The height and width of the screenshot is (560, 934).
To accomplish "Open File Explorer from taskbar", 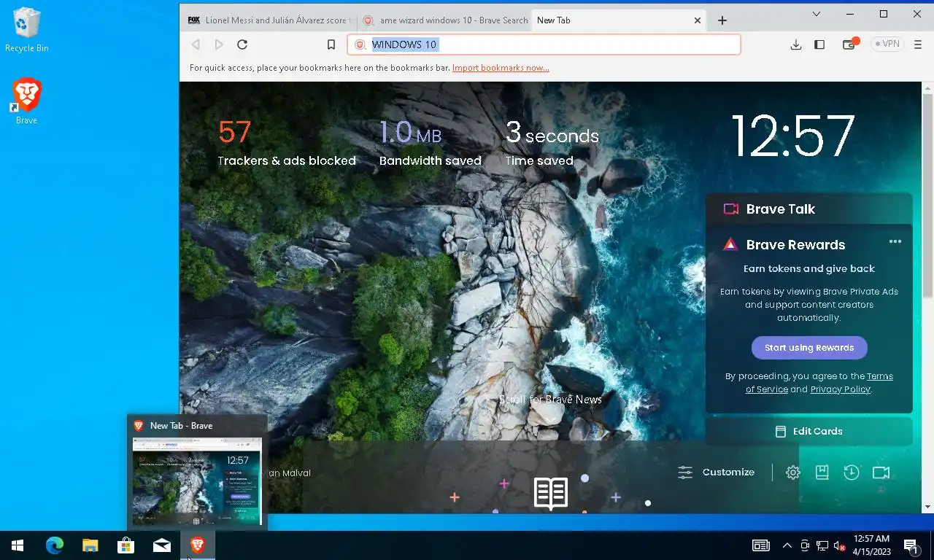I will [x=90, y=545].
